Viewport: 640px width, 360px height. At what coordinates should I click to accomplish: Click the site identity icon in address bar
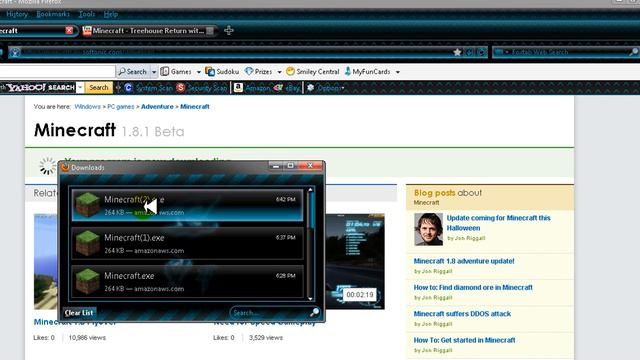click(15, 52)
